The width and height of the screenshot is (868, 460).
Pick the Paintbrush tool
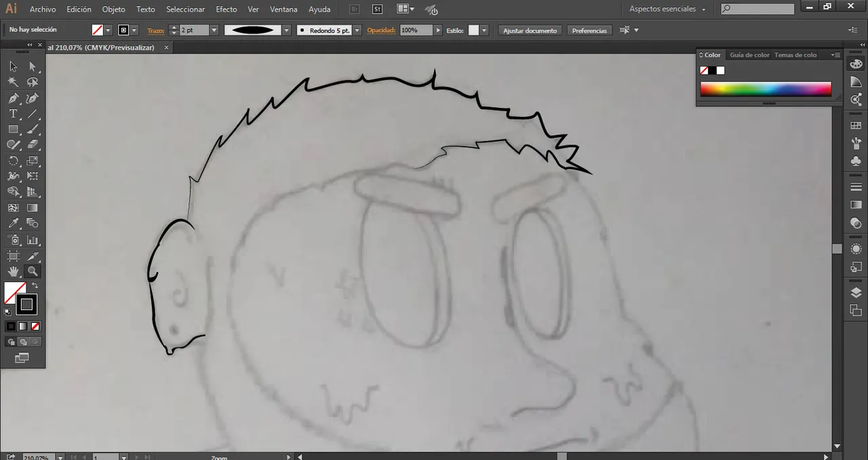[33, 129]
